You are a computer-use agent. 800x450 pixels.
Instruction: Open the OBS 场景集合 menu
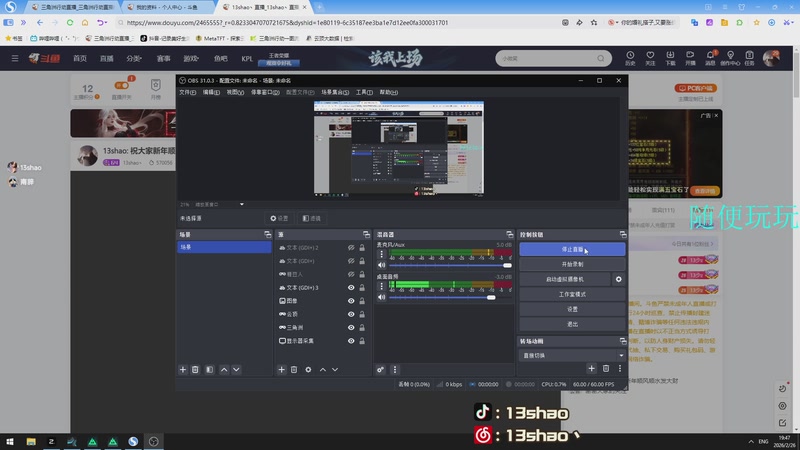[335, 92]
